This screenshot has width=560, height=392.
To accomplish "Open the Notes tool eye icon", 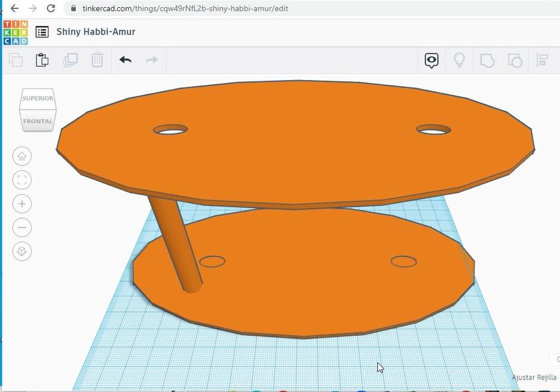I will (x=432, y=60).
